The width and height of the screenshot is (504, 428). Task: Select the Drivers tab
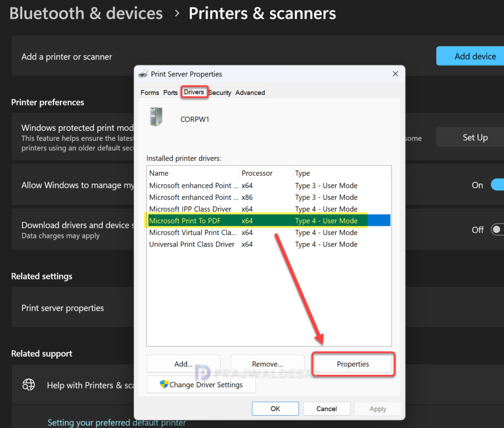pos(194,92)
